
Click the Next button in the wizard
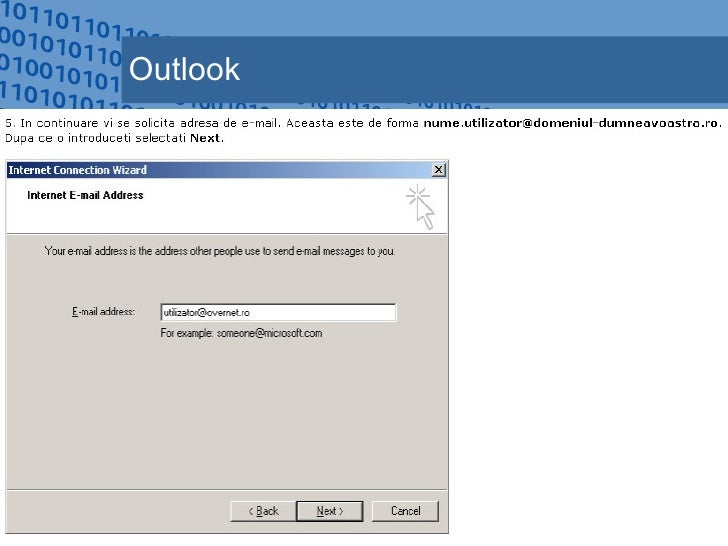click(330, 511)
